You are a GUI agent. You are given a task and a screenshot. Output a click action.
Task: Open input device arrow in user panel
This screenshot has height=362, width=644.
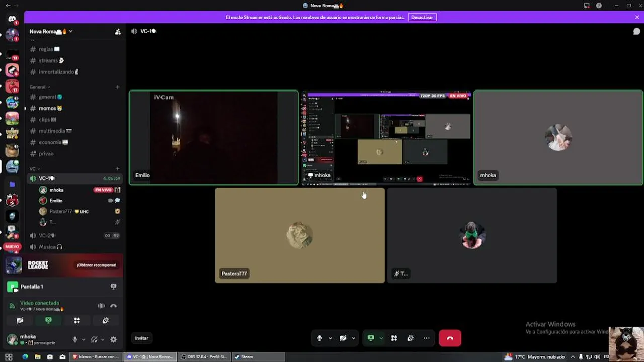pos(84,339)
